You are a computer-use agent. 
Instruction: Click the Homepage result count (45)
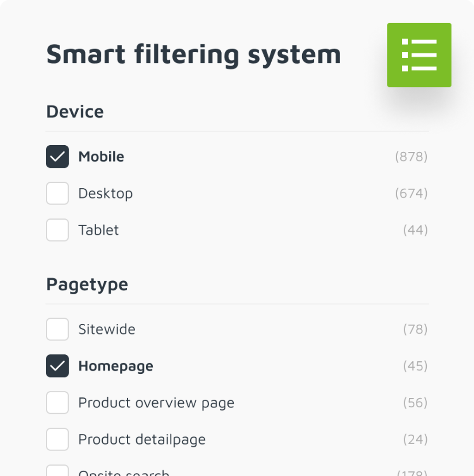coord(416,365)
